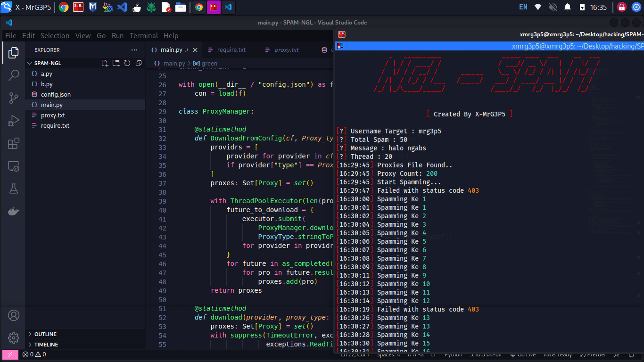Open Explorer views and more actions menu
The image size is (644, 362).
[134, 50]
